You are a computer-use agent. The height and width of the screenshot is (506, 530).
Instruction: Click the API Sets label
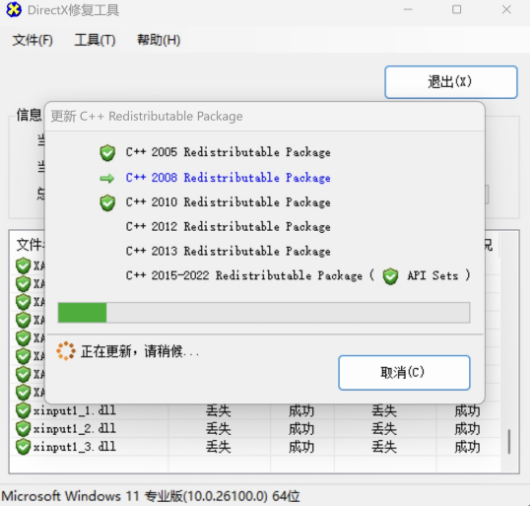coord(433,276)
